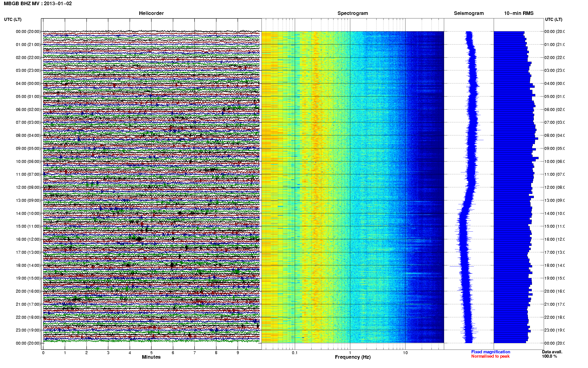588x368 pixels.
Task: Click the 'UTC (LT)' label right of 10-min RMS
Action: [553, 19]
